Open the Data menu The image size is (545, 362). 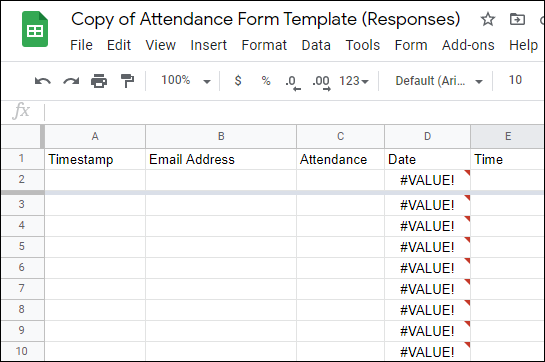point(316,45)
